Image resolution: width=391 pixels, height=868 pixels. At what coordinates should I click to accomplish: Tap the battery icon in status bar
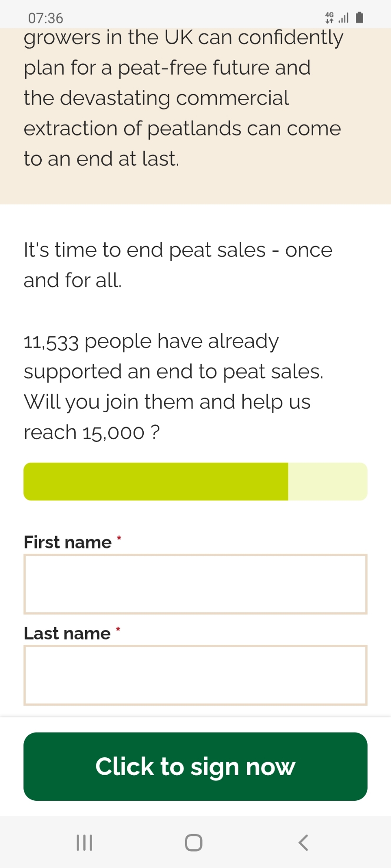[x=359, y=17]
